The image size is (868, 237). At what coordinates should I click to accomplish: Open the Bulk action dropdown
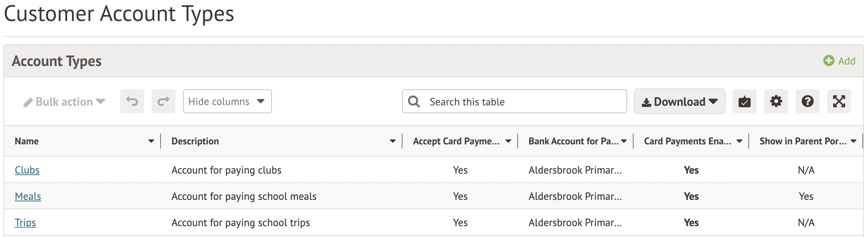64,102
